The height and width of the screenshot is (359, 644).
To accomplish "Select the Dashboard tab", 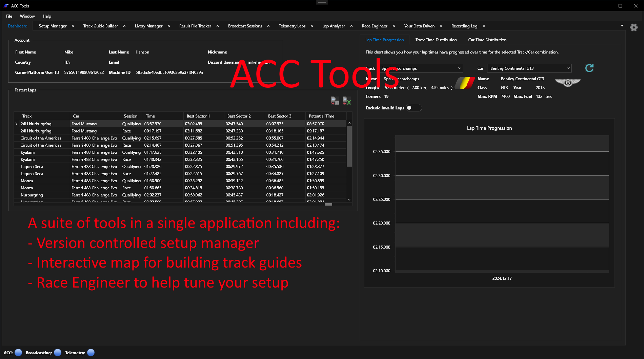I will (x=18, y=26).
